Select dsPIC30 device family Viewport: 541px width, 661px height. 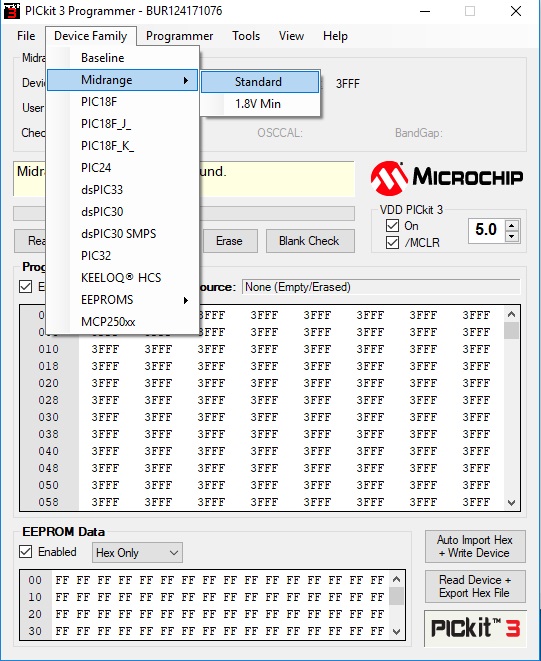(x=122, y=212)
